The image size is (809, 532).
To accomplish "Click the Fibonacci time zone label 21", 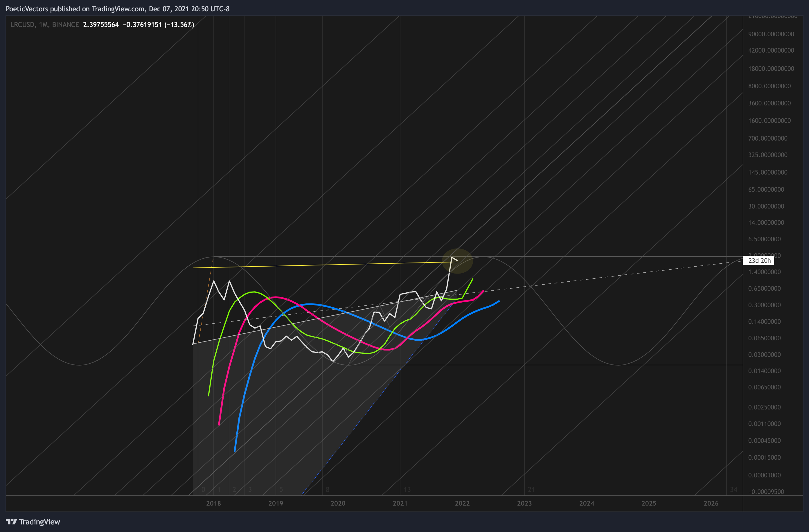I will tap(531, 490).
